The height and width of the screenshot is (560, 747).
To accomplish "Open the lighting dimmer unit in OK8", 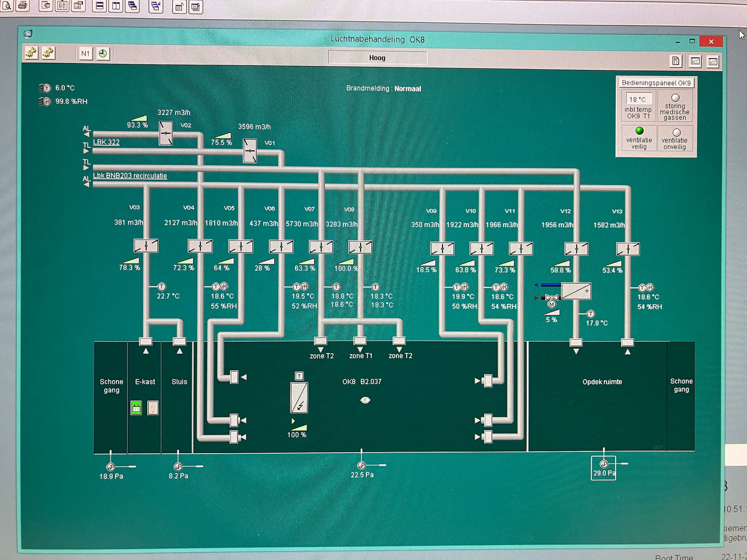I will tap(299, 398).
